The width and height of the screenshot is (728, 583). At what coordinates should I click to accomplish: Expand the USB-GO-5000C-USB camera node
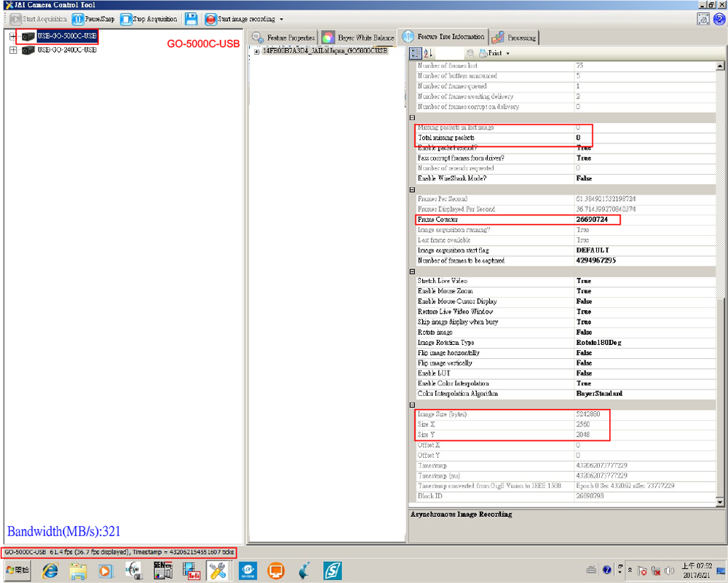click(x=13, y=36)
